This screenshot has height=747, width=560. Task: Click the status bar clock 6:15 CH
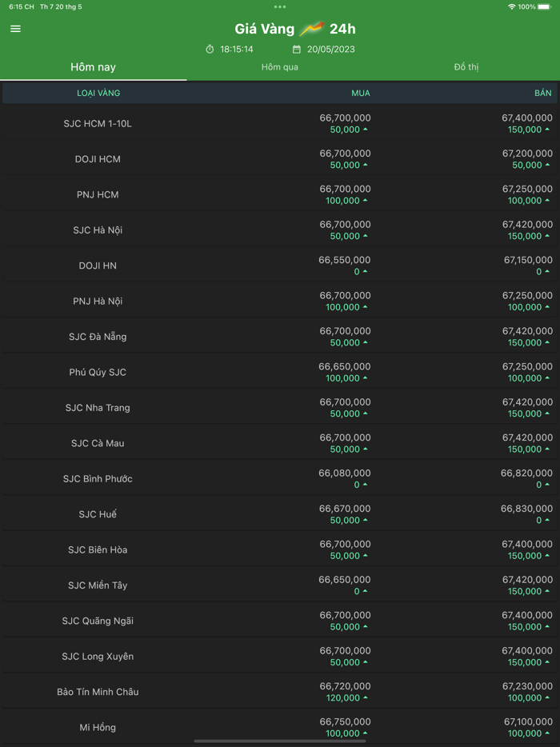point(22,6)
